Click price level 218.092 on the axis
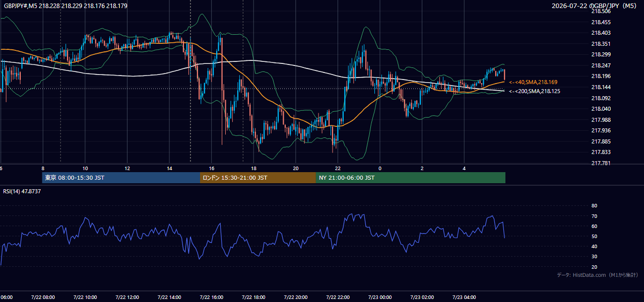644x302 pixels. [601, 98]
